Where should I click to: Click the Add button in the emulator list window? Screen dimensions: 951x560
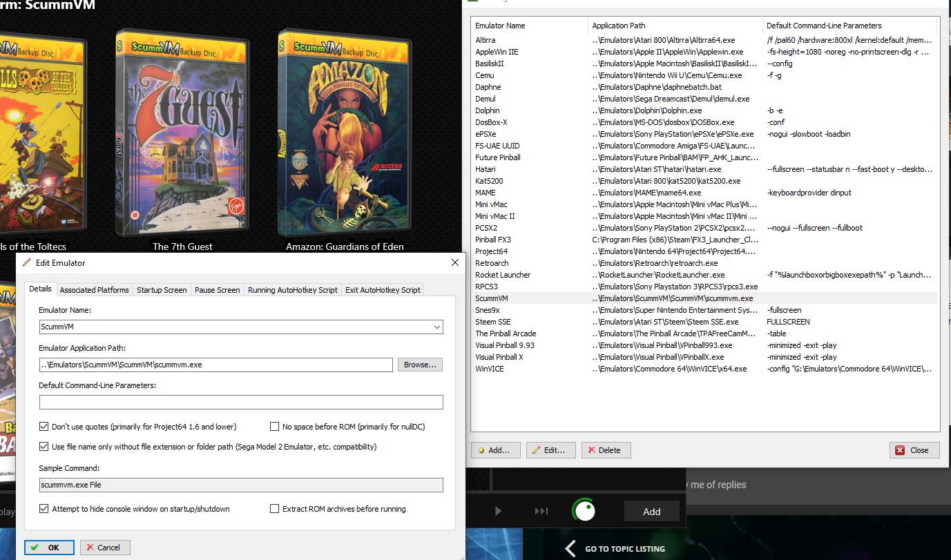click(x=496, y=450)
